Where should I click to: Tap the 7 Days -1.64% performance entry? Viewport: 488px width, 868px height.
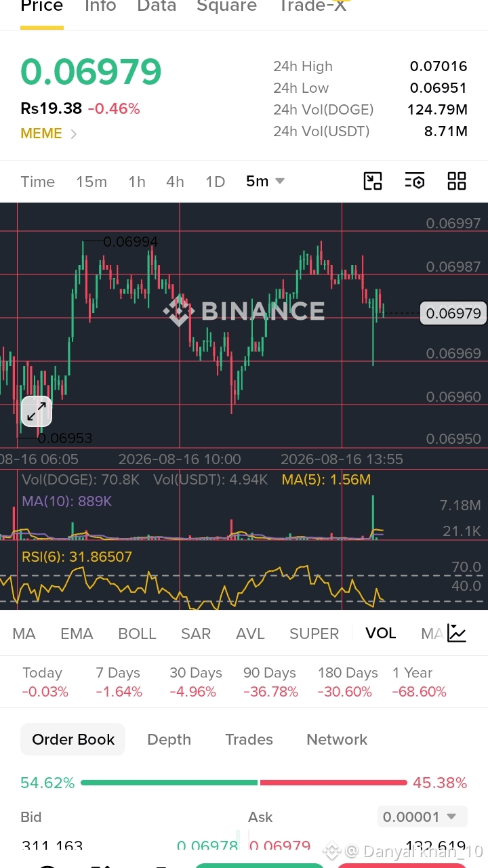[119, 682]
